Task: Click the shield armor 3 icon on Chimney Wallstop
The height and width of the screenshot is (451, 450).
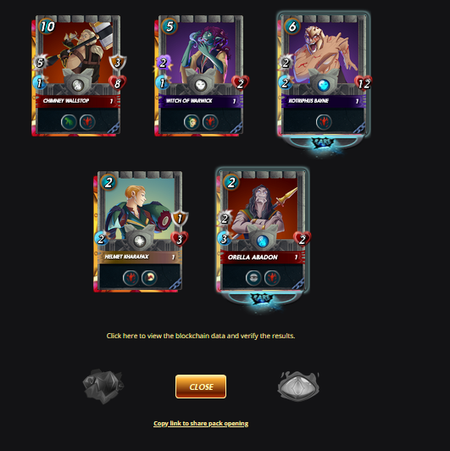Action: (x=118, y=62)
